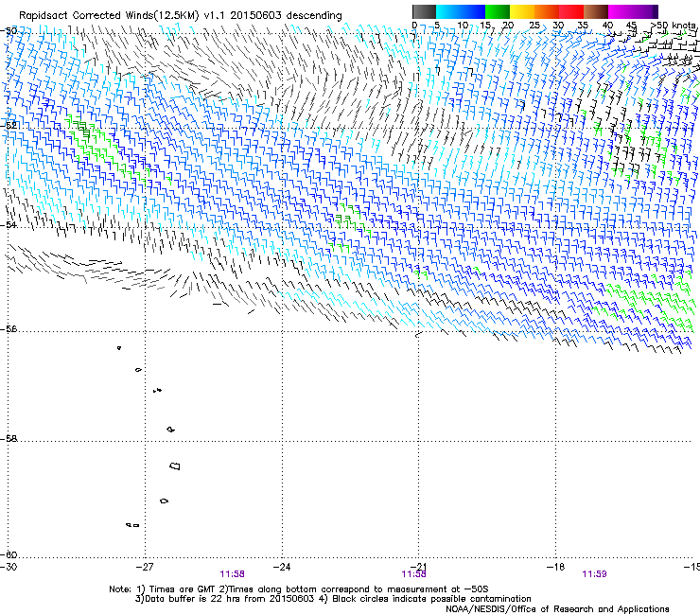Screen dimensions: 700x615
Task: Click the '20150603 descending' part of the title
Action: click(x=286, y=16)
